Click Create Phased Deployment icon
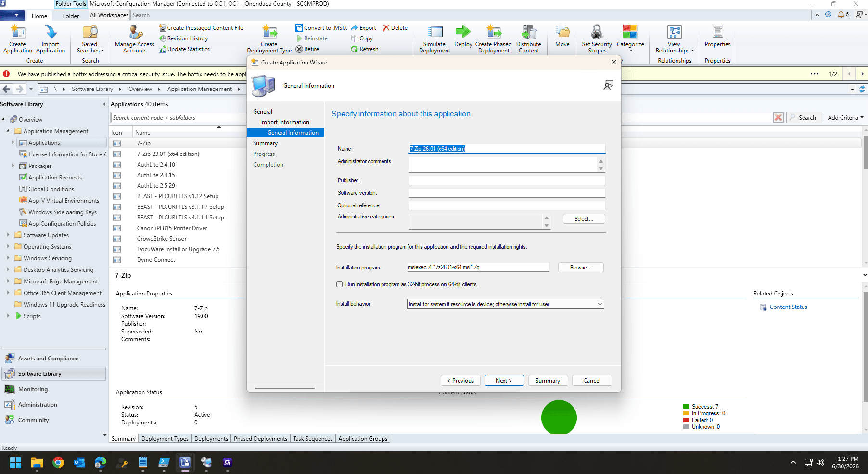Viewport: 868px width, 474px height. coord(494,32)
